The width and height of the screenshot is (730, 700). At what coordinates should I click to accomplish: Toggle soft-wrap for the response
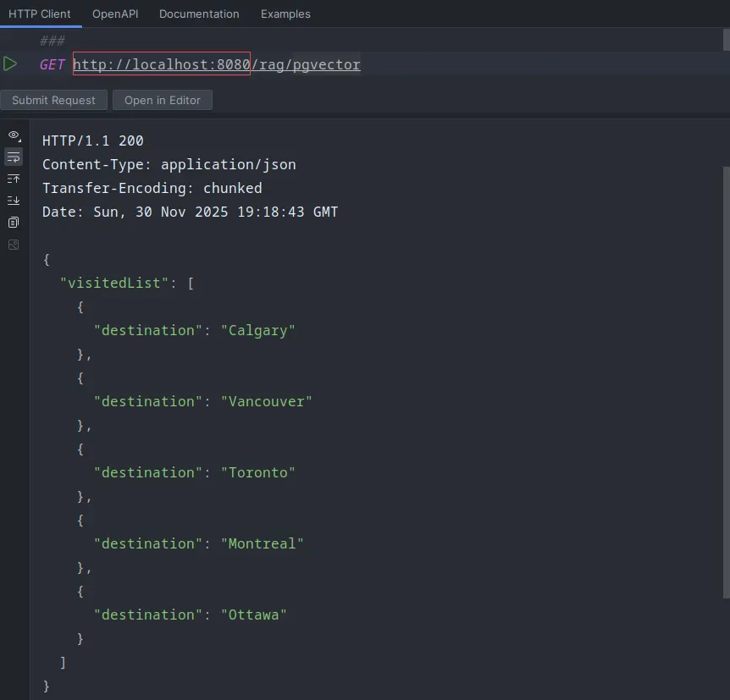[14, 157]
